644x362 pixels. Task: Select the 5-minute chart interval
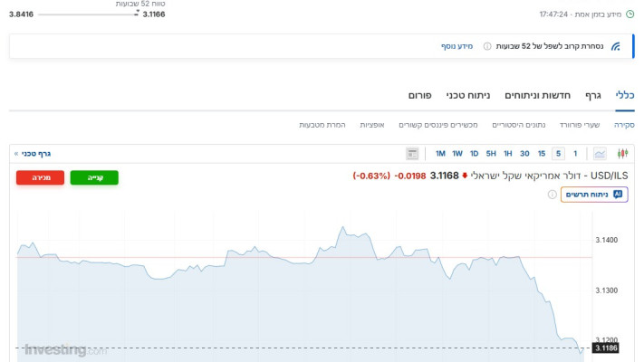[x=559, y=154]
